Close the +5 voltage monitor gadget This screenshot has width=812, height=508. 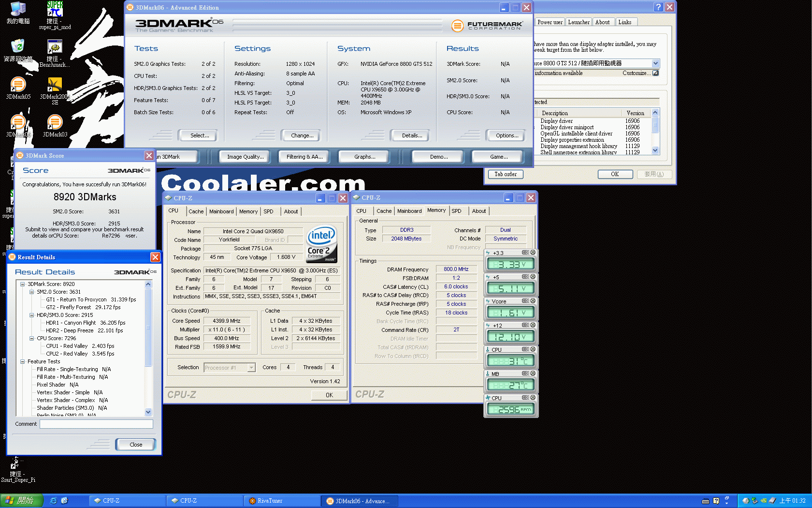[x=533, y=277]
